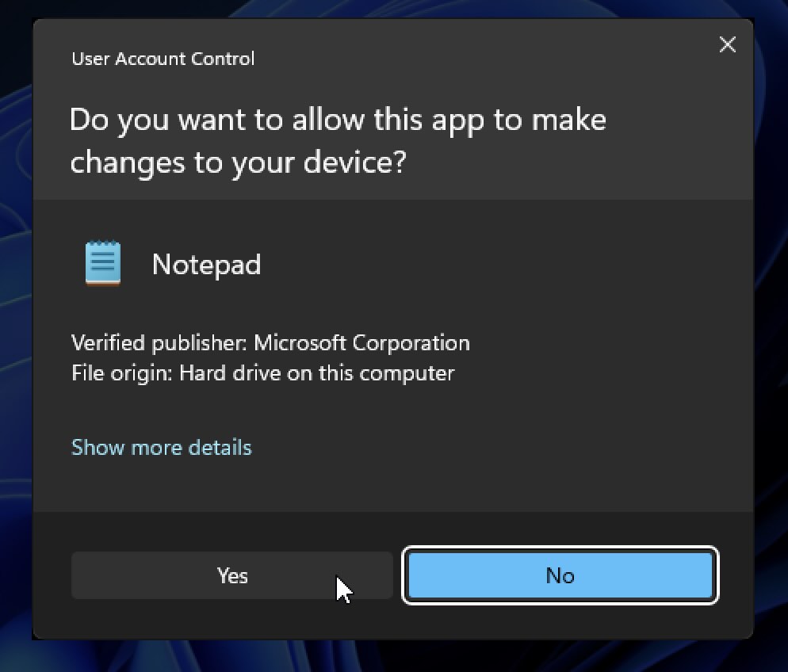The width and height of the screenshot is (788, 672).
Task: Select the Verified publisher text line
Action: [x=270, y=342]
